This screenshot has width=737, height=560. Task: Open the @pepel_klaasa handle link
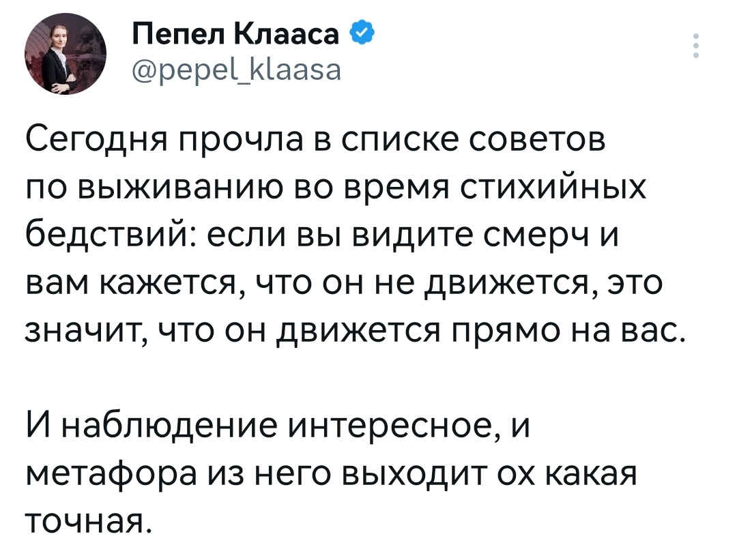click(230, 69)
